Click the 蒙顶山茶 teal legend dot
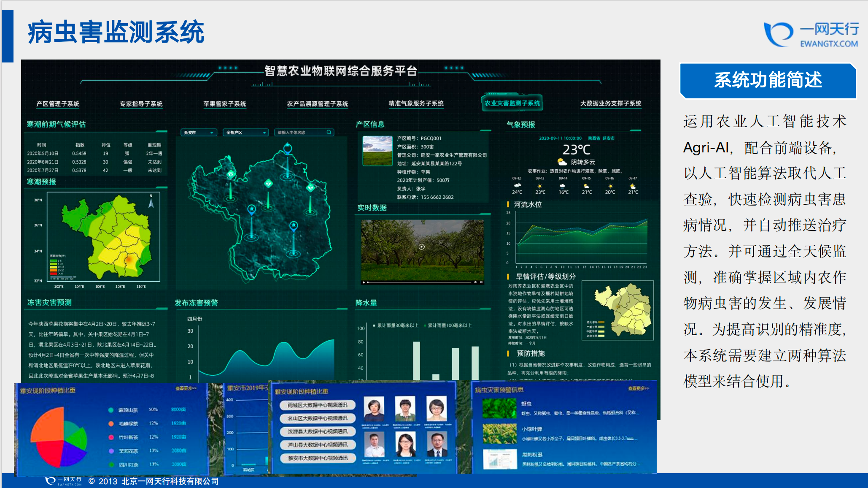The image size is (868, 488). [x=111, y=410]
